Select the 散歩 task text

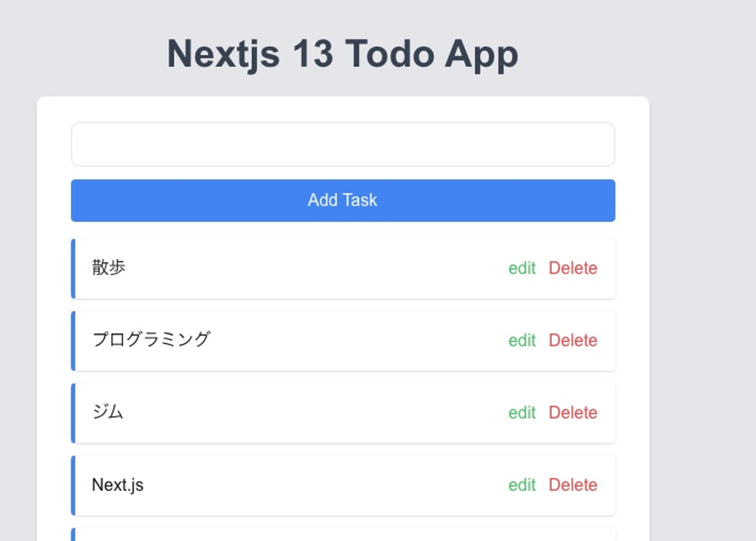click(109, 268)
